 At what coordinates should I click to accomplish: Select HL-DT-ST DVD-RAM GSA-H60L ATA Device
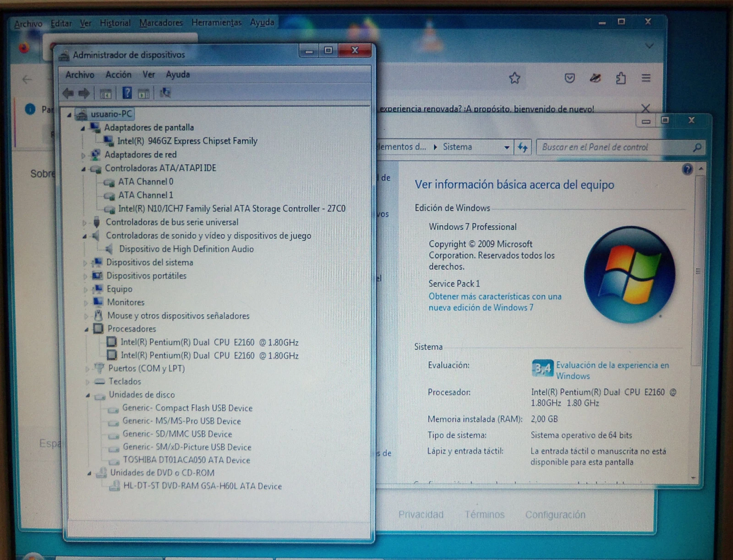click(x=202, y=486)
